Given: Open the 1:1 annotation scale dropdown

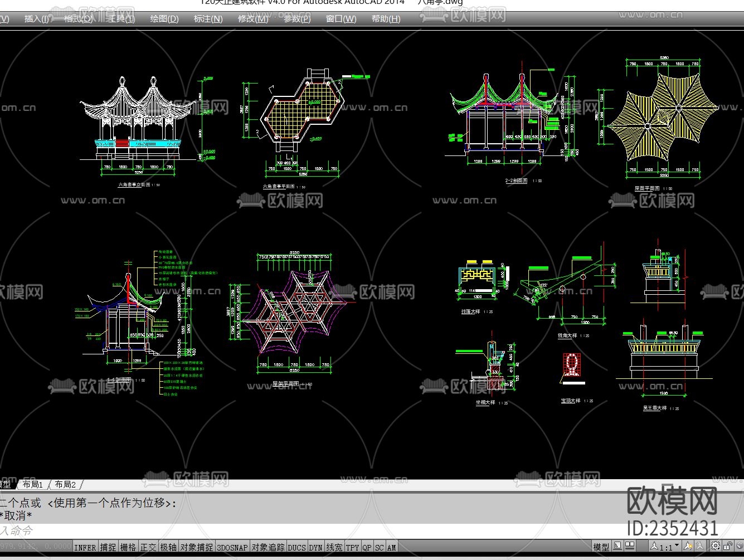Looking at the screenshot, I should pos(666,547).
